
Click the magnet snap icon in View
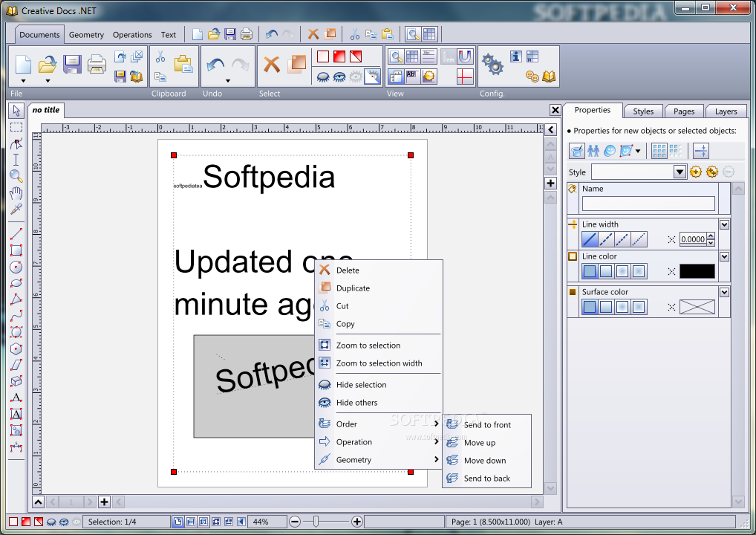465,57
